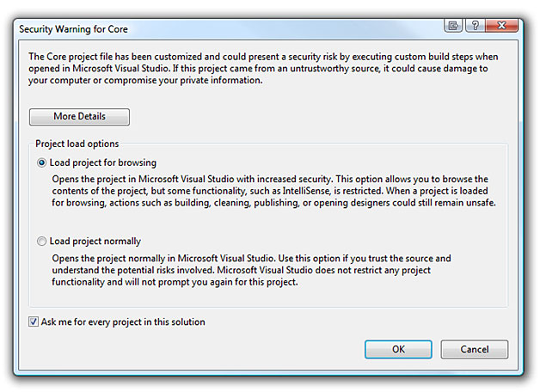The image size is (540, 392).
Task: Close the Security Warning dialog with X
Action: (502, 26)
